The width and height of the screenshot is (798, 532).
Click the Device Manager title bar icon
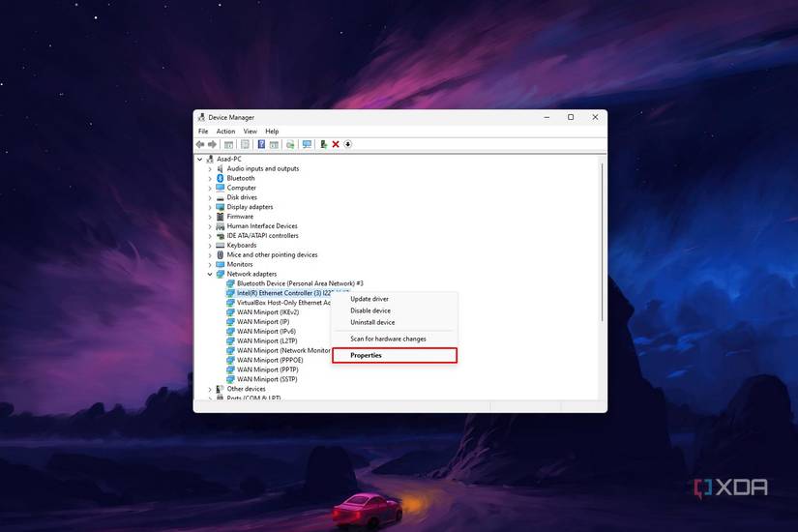[x=201, y=118]
